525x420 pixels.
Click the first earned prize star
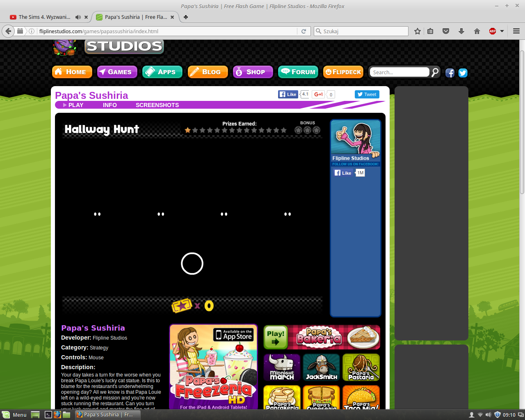[x=188, y=130]
